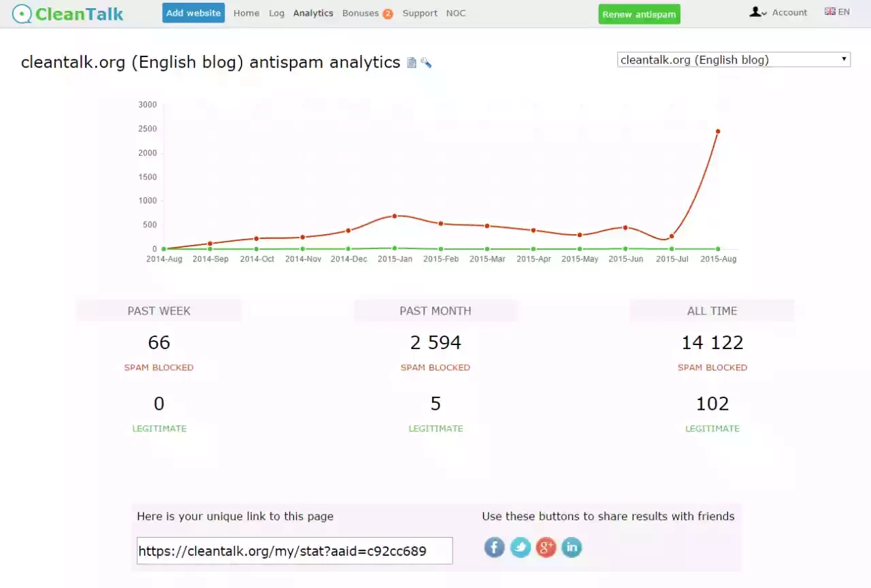Image resolution: width=871 pixels, height=588 pixels.
Task: Click the Bonuses notification badge
Action: pos(388,14)
